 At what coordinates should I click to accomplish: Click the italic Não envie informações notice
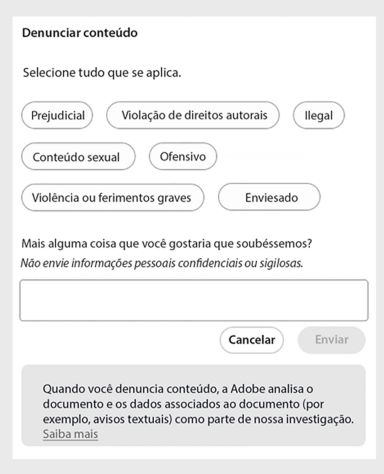click(162, 263)
